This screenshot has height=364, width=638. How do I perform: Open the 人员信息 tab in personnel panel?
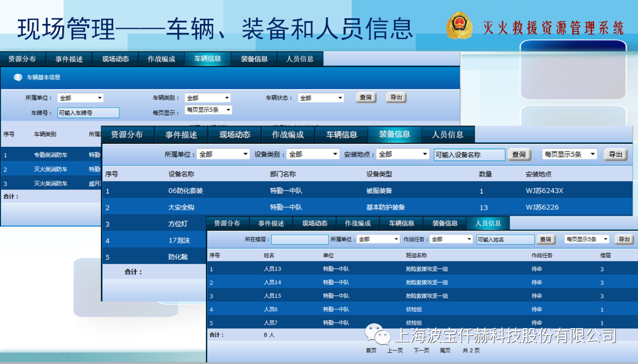(488, 224)
